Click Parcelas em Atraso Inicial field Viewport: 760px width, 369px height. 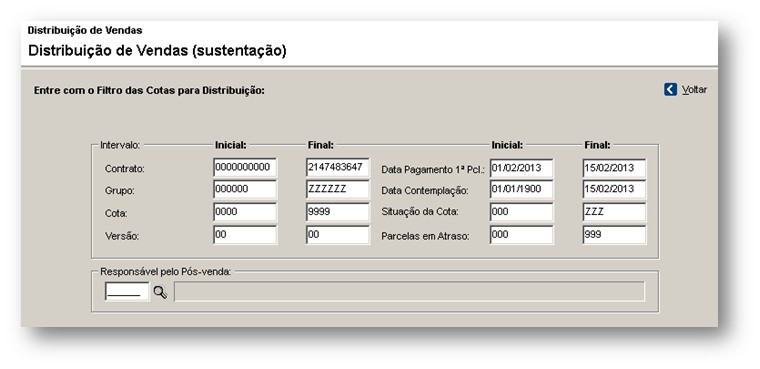click(522, 235)
